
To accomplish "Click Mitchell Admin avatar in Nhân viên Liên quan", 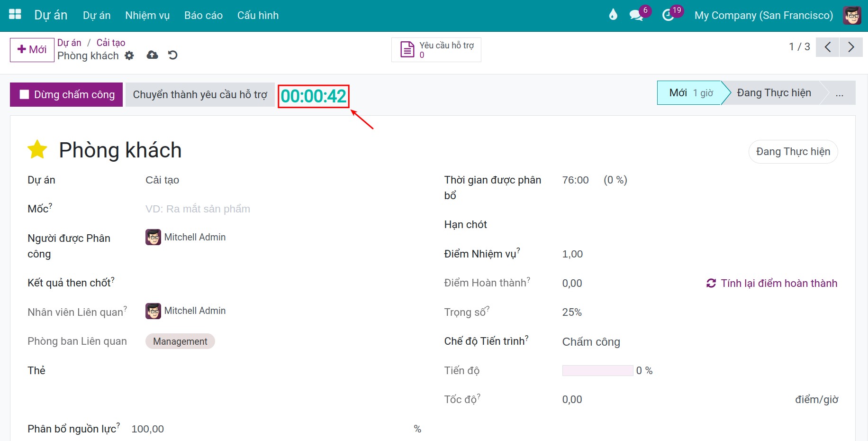I will [x=153, y=311].
